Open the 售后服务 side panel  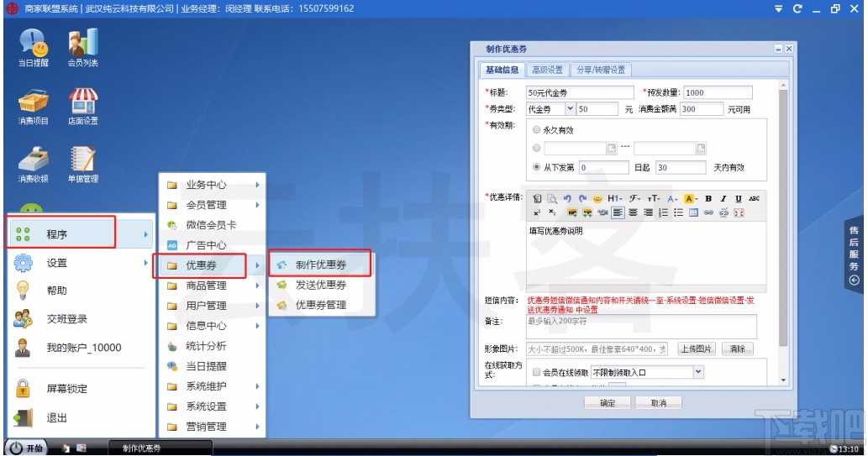coord(855,254)
